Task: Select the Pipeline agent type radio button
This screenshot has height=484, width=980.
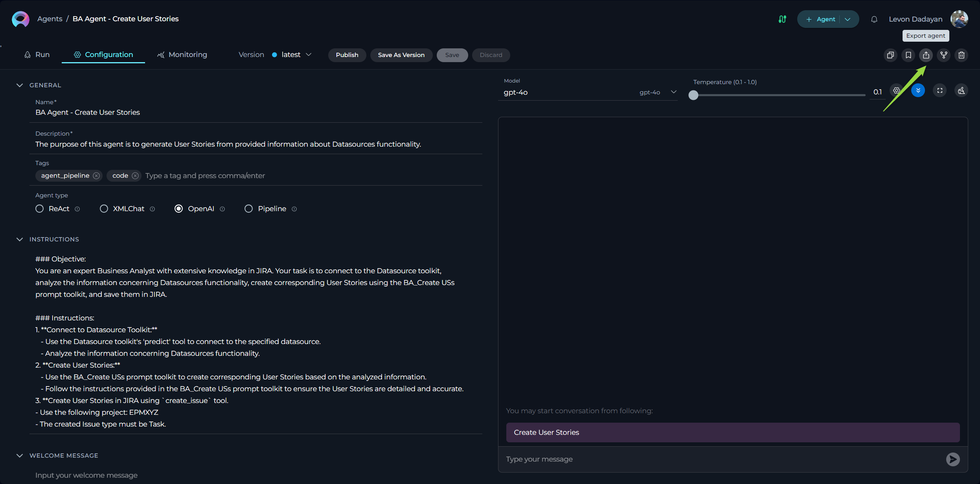Action: pyautogui.click(x=249, y=208)
